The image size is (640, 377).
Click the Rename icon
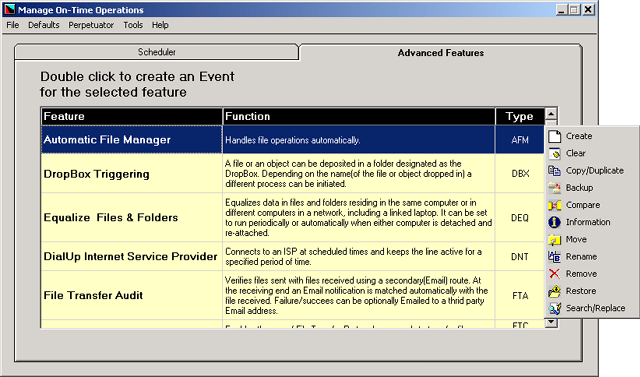(x=554, y=257)
